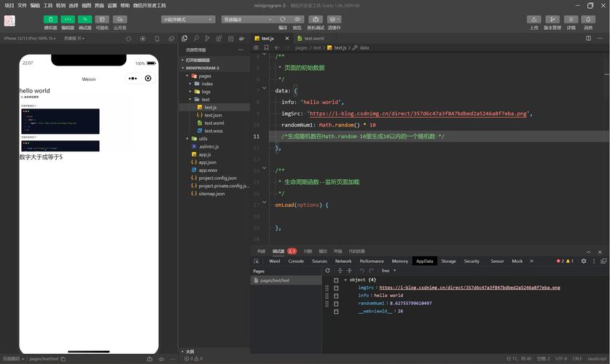Open project.config.json in the file tree
610x364 pixels.
click(x=216, y=178)
